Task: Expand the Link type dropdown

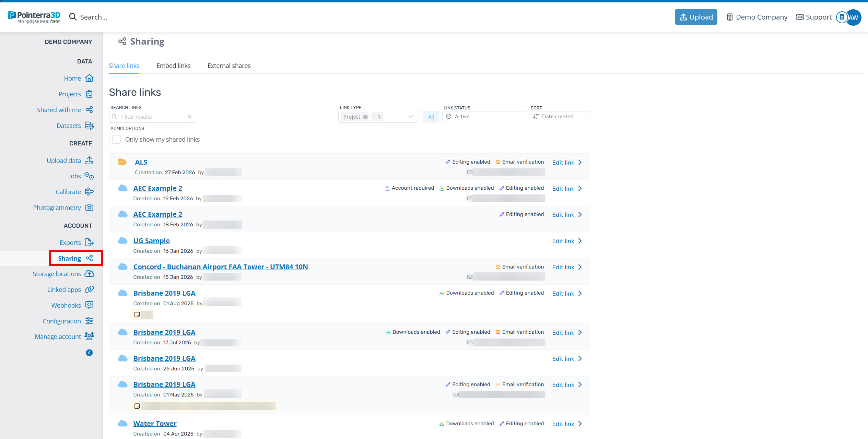Action: (410, 117)
